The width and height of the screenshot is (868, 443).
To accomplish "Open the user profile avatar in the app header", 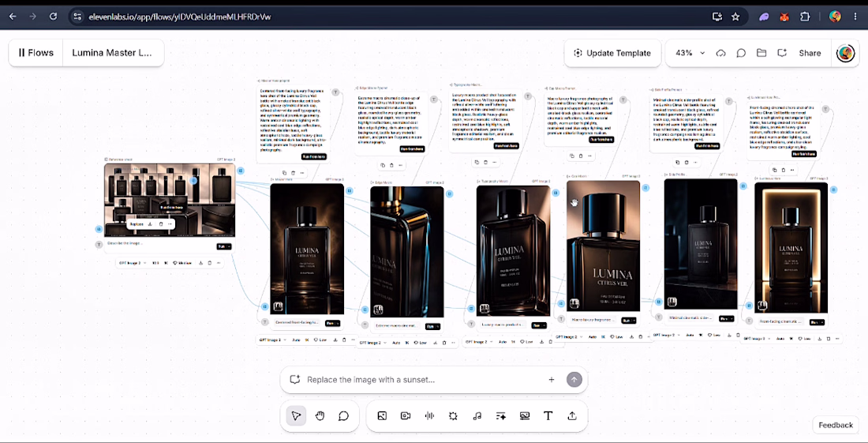I will coord(845,53).
